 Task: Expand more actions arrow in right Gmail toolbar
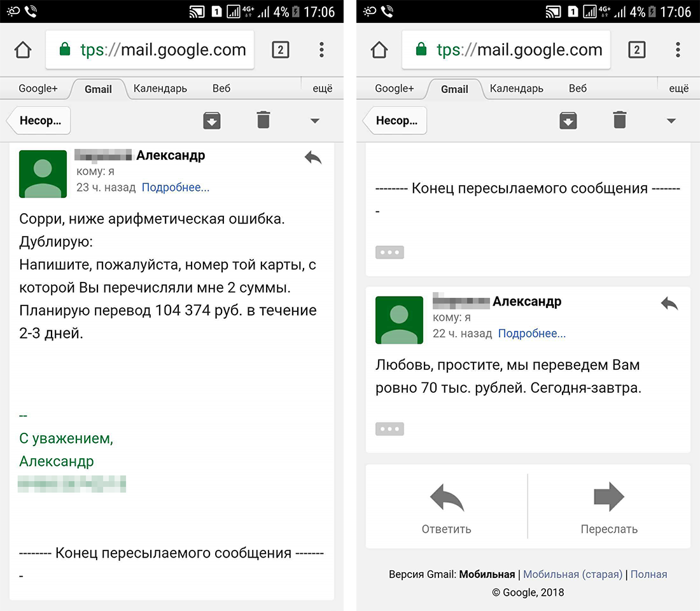point(671,121)
